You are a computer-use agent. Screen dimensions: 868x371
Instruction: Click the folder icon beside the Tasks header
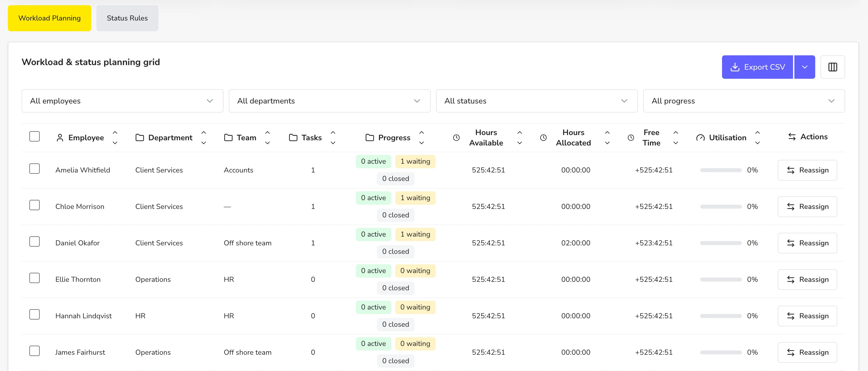point(293,137)
